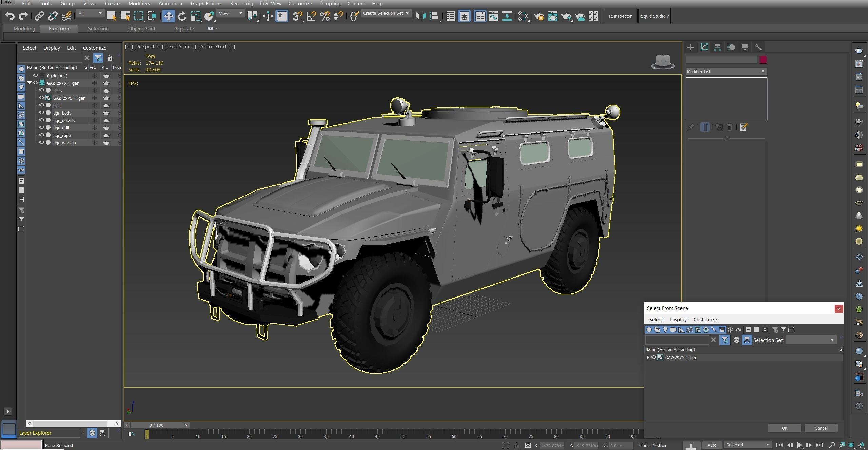Click the Remove Modifier trash icon
Screen dimensions: 868x450
(730, 127)
